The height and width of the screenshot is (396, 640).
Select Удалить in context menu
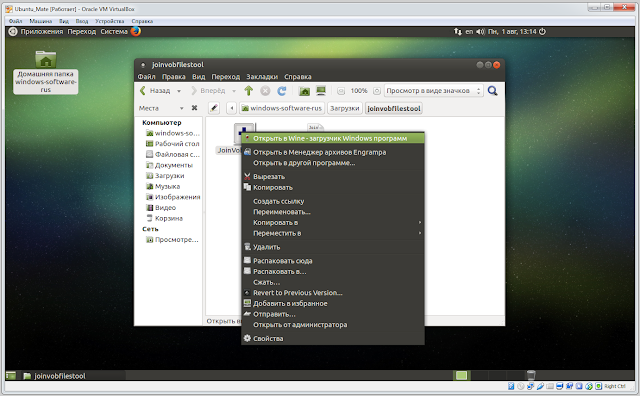click(333, 247)
